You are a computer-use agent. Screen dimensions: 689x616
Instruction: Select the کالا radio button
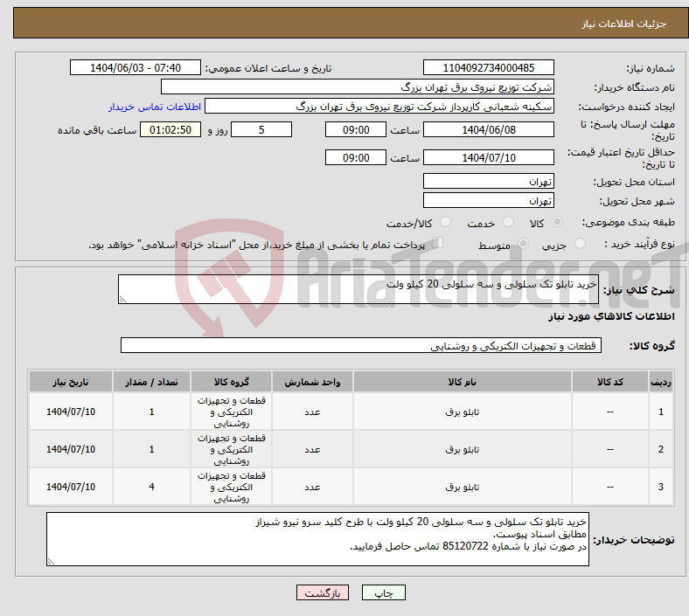click(x=557, y=222)
